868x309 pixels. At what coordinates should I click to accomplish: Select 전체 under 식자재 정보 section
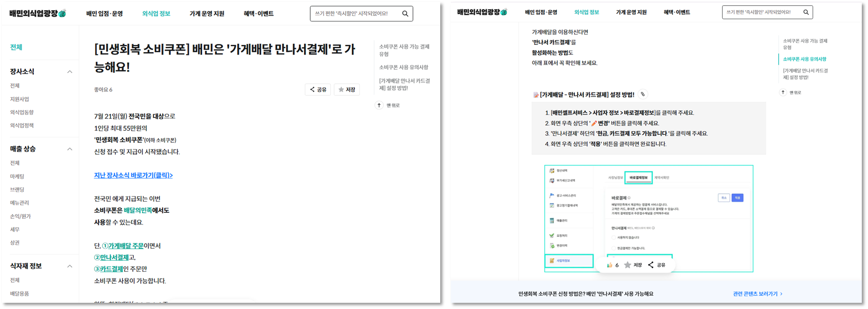[x=15, y=280]
